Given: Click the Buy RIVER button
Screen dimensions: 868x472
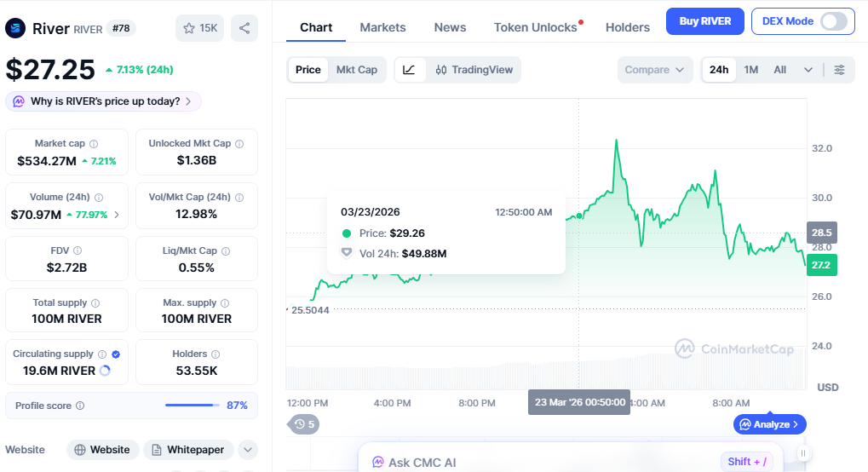Looking at the screenshot, I should click(704, 21).
